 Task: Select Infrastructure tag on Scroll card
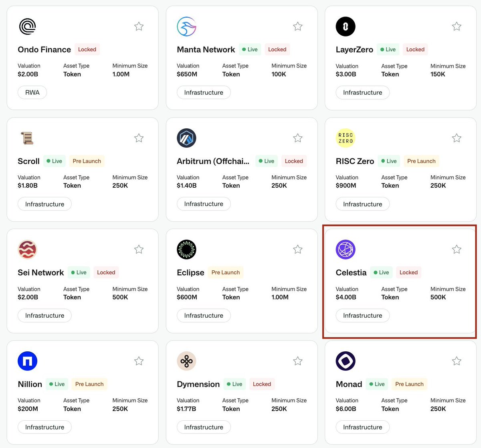[x=44, y=204]
